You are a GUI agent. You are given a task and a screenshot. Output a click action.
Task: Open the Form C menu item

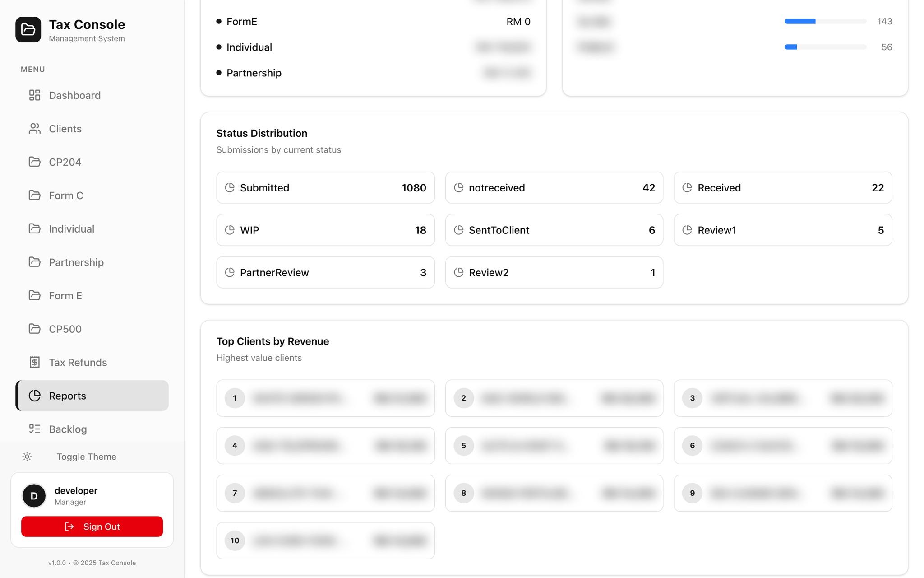tap(92, 195)
